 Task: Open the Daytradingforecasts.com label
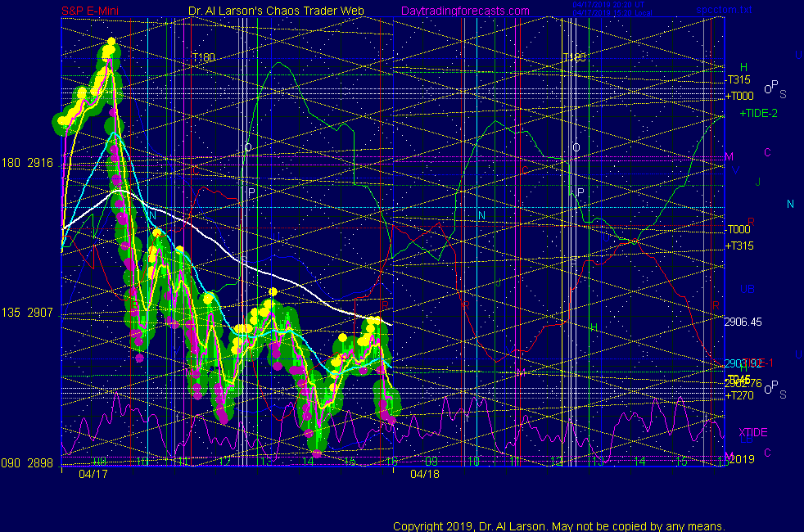tap(465, 11)
